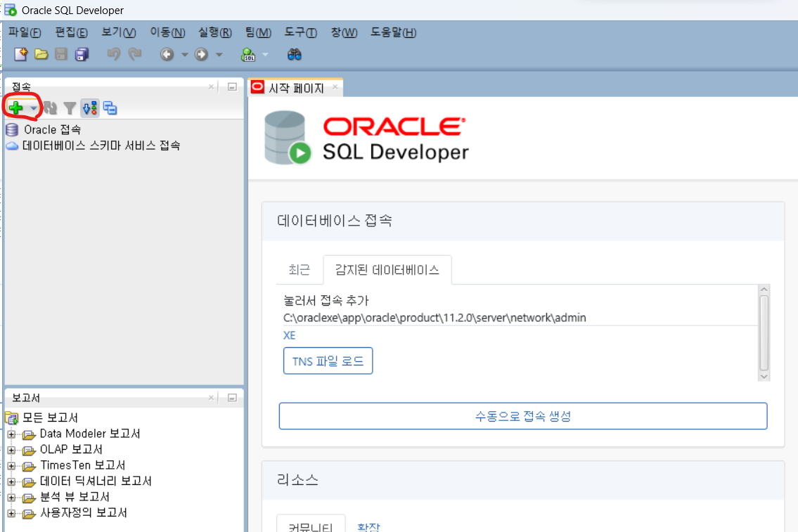This screenshot has height=532, width=798.
Task: Expand the 데이터 딕셔너리 보고서 node
Action: click(12, 481)
